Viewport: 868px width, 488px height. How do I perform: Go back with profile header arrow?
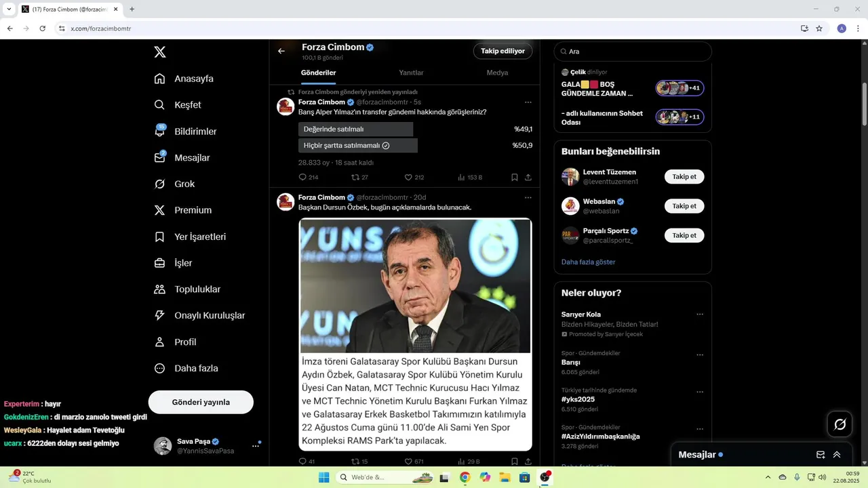coord(281,51)
